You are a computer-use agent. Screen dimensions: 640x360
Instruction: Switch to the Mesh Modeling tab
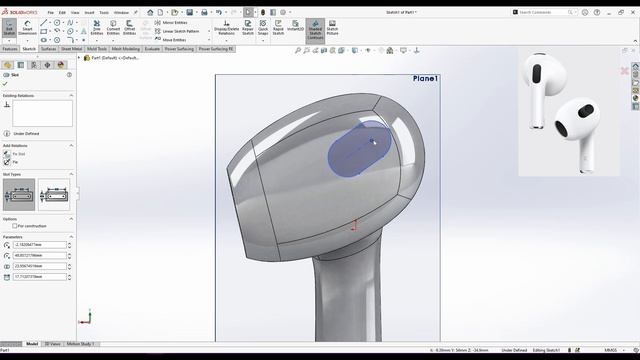[x=126, y=49]
